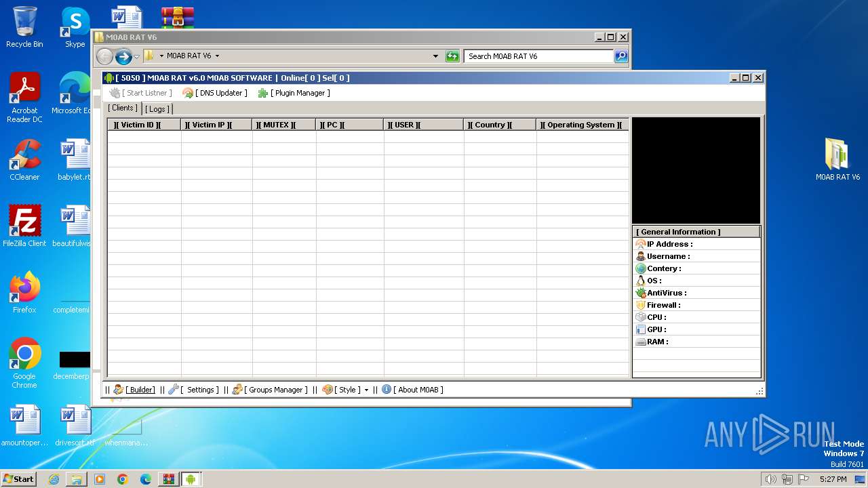868x488 pixels.
Task: Open the Recycle Bin desktop icon
Action: coord(24,27)
